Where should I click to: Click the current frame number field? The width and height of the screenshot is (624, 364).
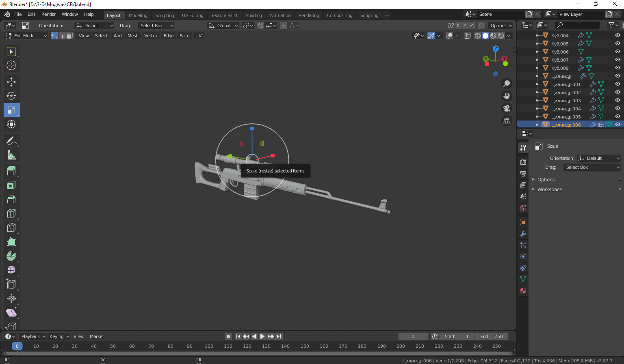point(413,336)
